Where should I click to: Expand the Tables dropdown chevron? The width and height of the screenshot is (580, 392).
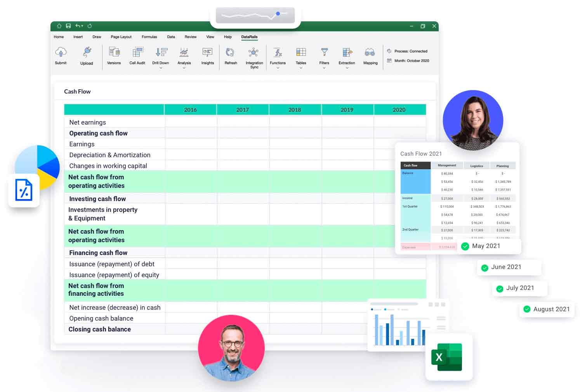(x=301, y=68)
